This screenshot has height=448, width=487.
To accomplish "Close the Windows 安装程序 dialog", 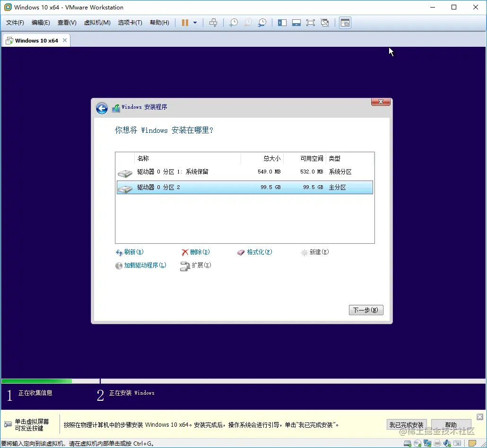I will (x=381, y=102).
